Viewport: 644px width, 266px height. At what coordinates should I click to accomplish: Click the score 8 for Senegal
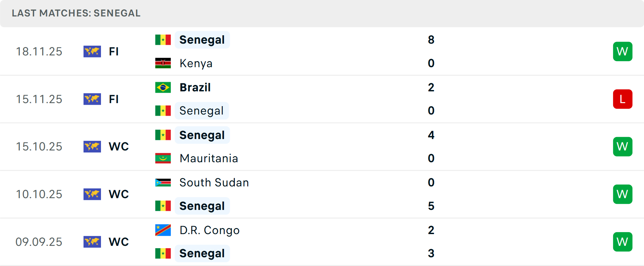431,40
